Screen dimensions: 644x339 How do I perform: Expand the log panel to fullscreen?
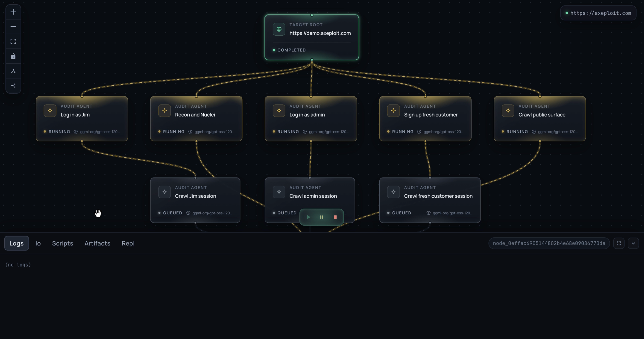coord(619,243)
